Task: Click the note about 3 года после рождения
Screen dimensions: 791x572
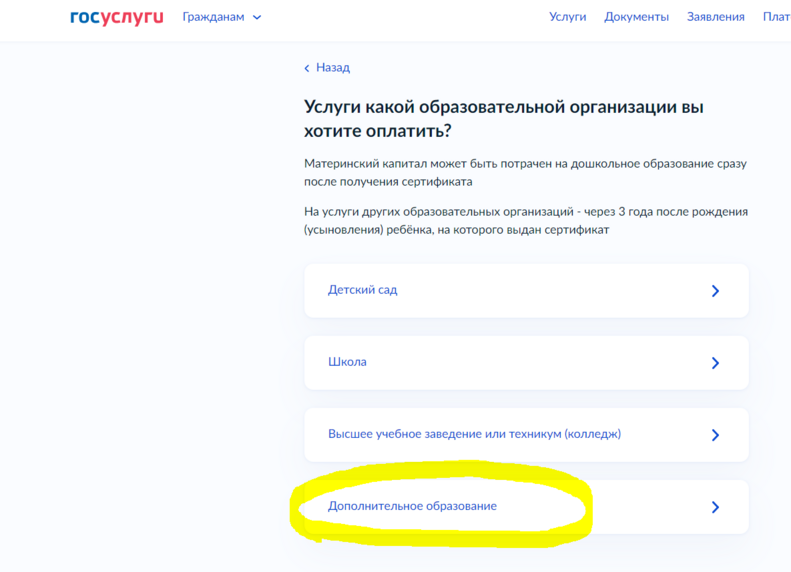Action: point(525,221)
